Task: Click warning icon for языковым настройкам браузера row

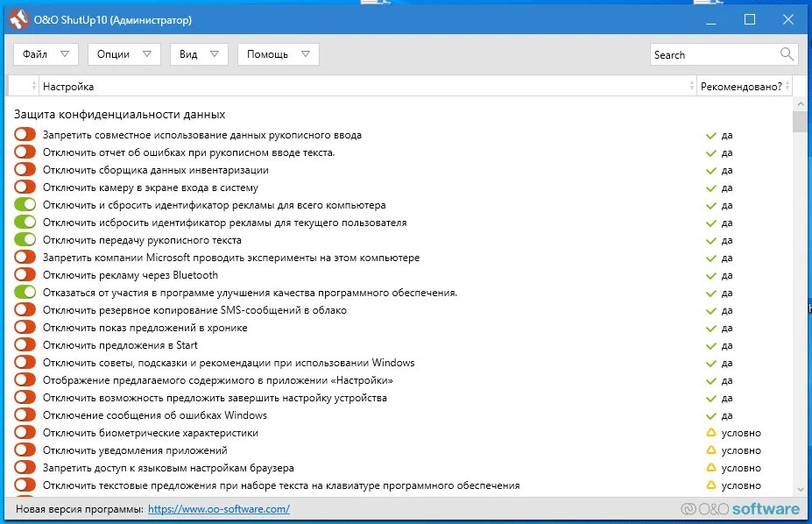Action: 711,468
